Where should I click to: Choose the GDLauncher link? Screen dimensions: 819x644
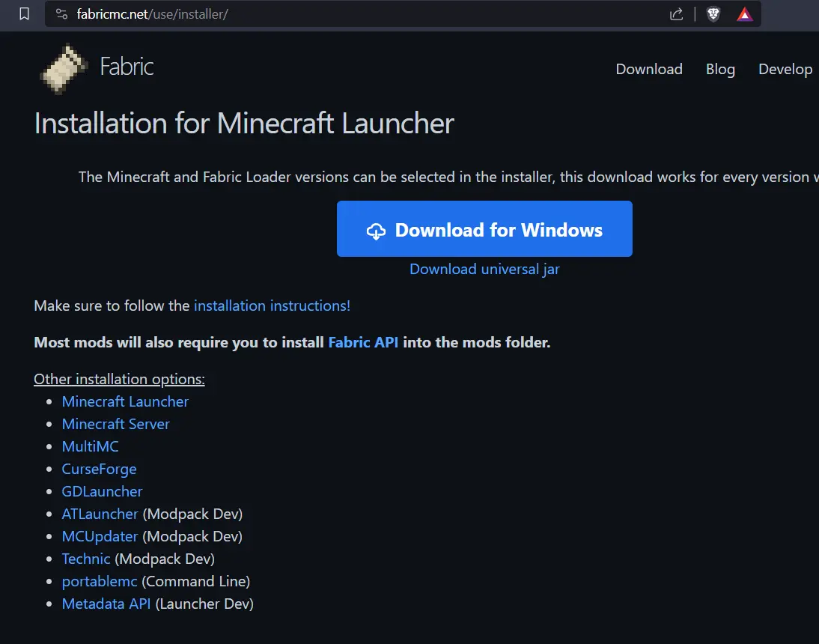point(102,491)
